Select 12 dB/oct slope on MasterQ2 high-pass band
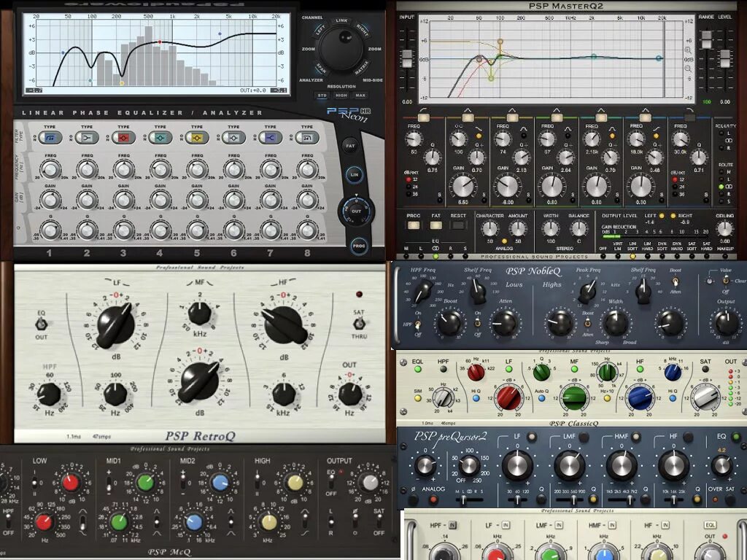 pos(409,179)
